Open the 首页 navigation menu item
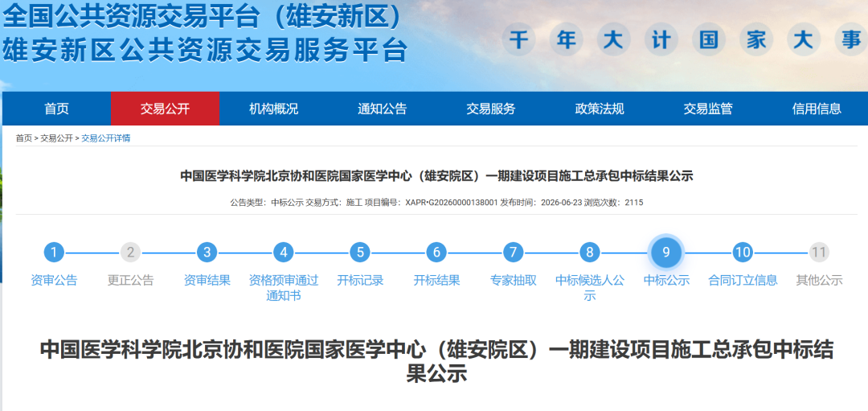Screen dimensions: 868x411 [56, 109]
